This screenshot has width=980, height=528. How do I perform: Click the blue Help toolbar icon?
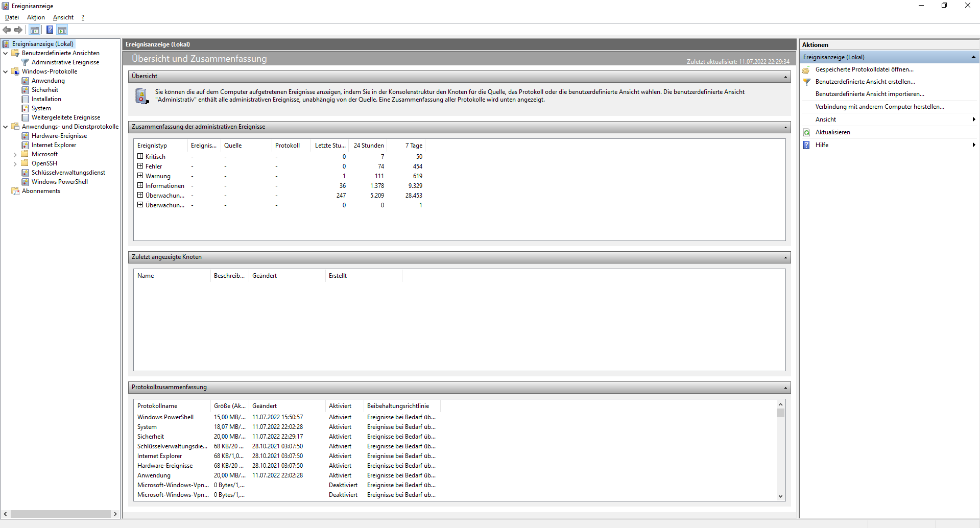[x=50, y=30]
